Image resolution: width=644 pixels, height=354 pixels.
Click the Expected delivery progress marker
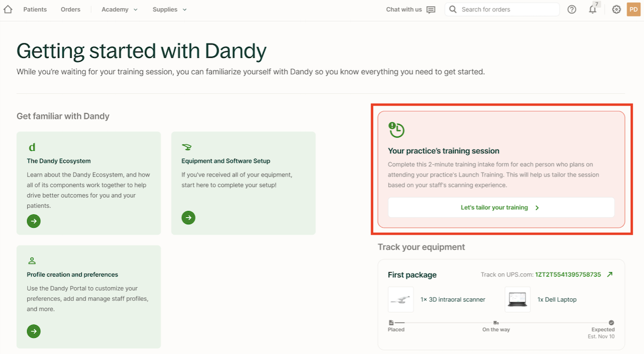click(611, 322)
